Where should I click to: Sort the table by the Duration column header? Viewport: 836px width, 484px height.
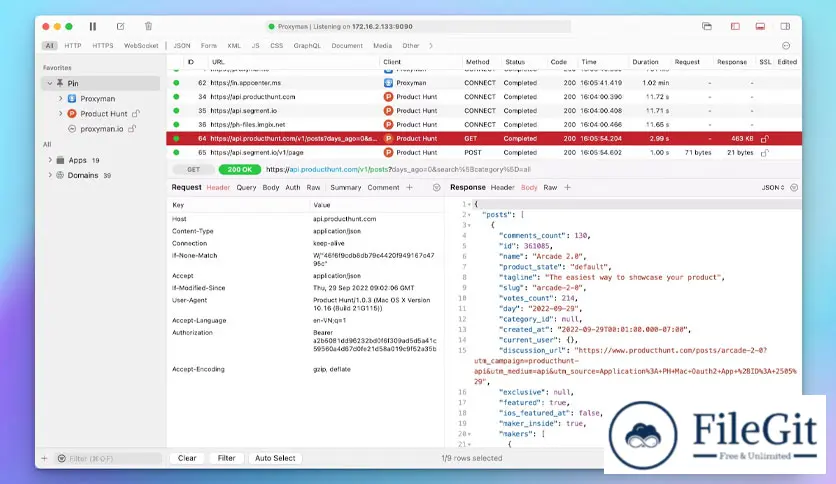pos(645,62)
